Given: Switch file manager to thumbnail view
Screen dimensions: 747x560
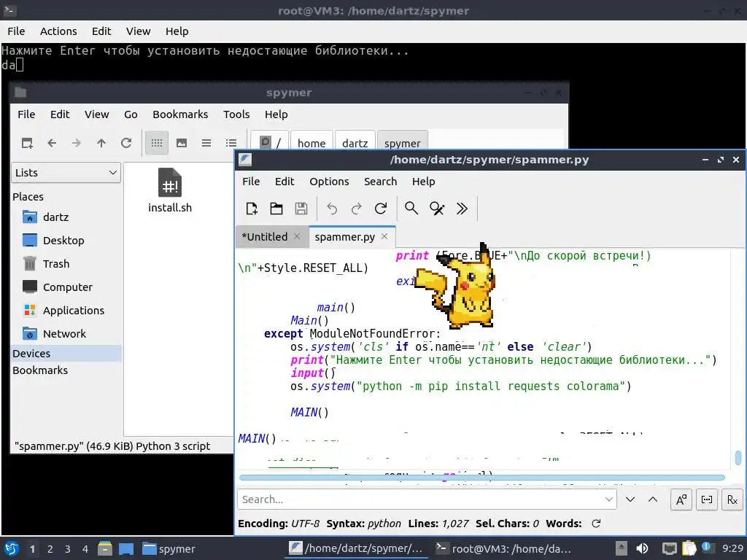Looking at the screenshot, I should 182,143.
